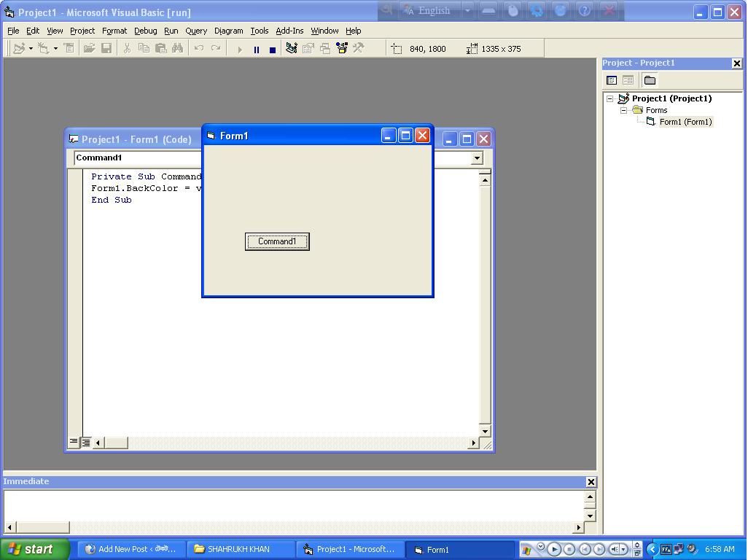This screenshot has height=560, width=748.
Task: Switch to SHAHRUKH KHAN taskbar folder
Action: [240, 550]
